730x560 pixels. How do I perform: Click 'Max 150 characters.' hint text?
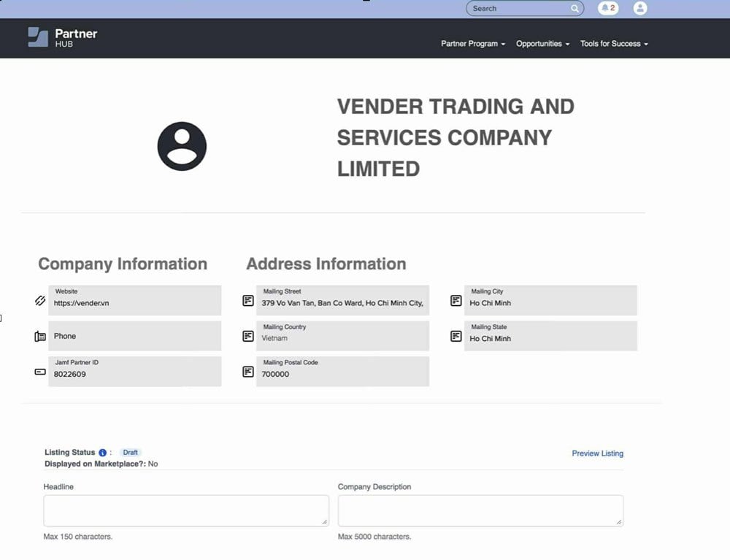click(78, 537)
